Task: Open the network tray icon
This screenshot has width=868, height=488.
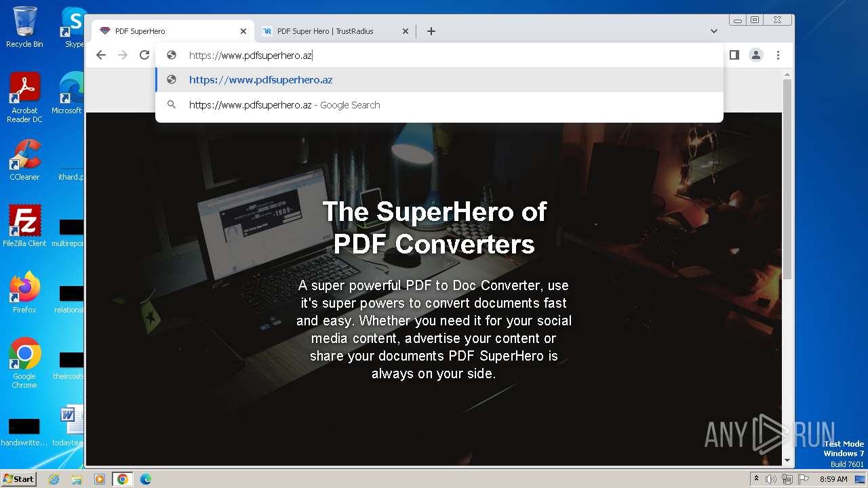Action: coord(787,479)
